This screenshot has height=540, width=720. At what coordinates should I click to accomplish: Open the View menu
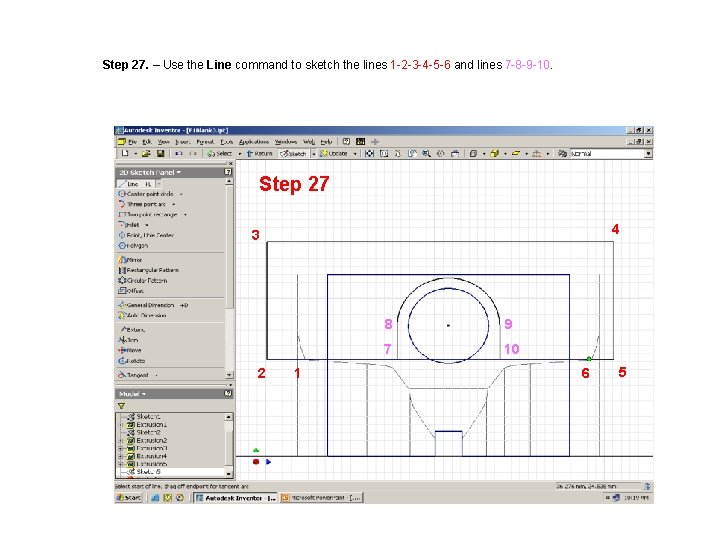click(x=163, y=142)
